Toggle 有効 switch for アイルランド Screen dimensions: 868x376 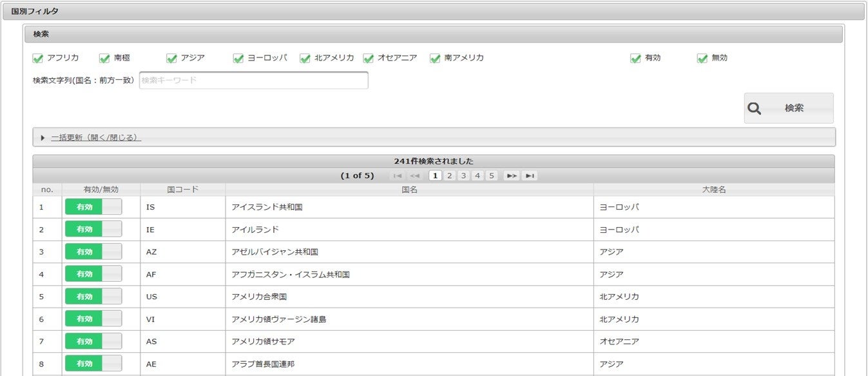click(93, 230)
